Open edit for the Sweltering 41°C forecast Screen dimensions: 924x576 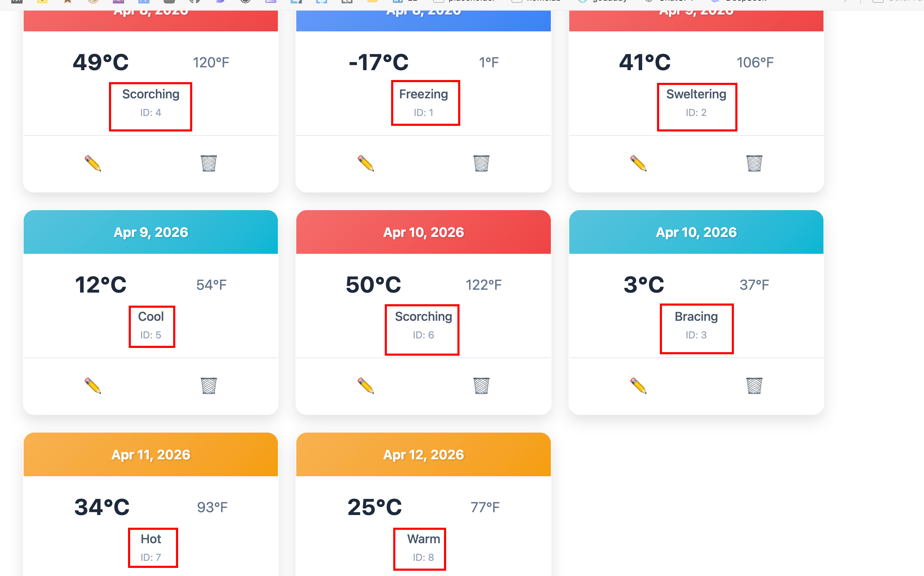[638, 164]
